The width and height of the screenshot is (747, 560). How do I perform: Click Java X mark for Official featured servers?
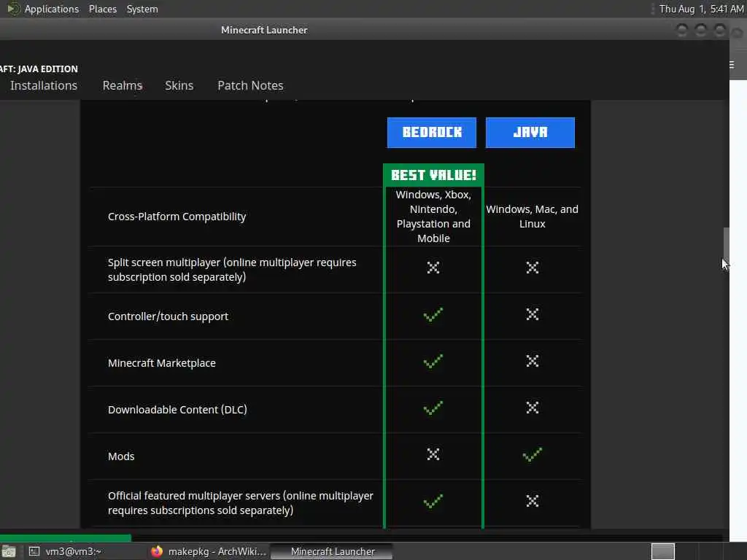532,501
